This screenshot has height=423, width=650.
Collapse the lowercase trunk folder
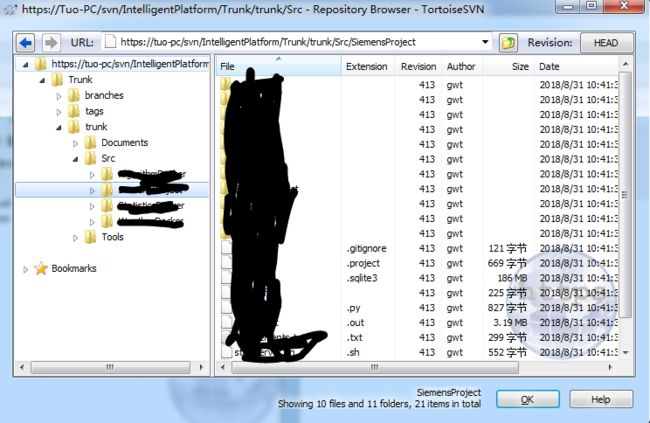(x=59, y=127)
